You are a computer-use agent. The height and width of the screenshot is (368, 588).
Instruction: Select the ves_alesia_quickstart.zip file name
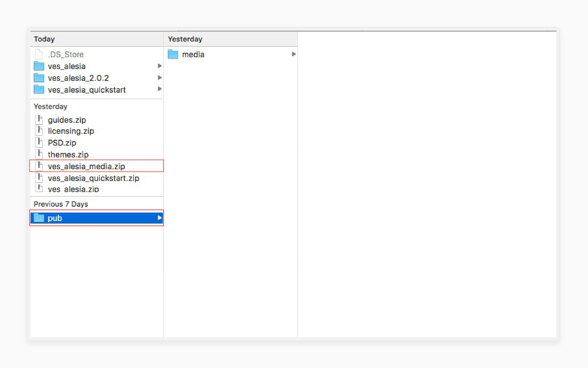point(93,178)
